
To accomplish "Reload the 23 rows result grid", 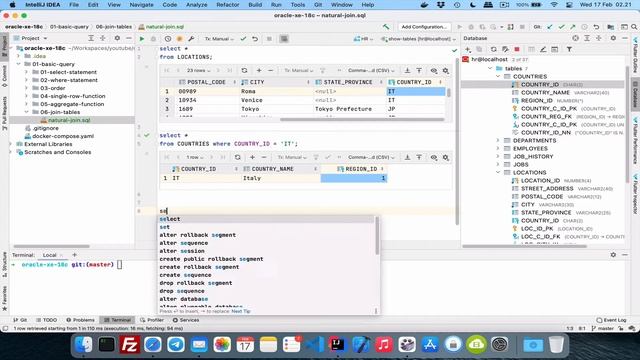I will (244, 70).
